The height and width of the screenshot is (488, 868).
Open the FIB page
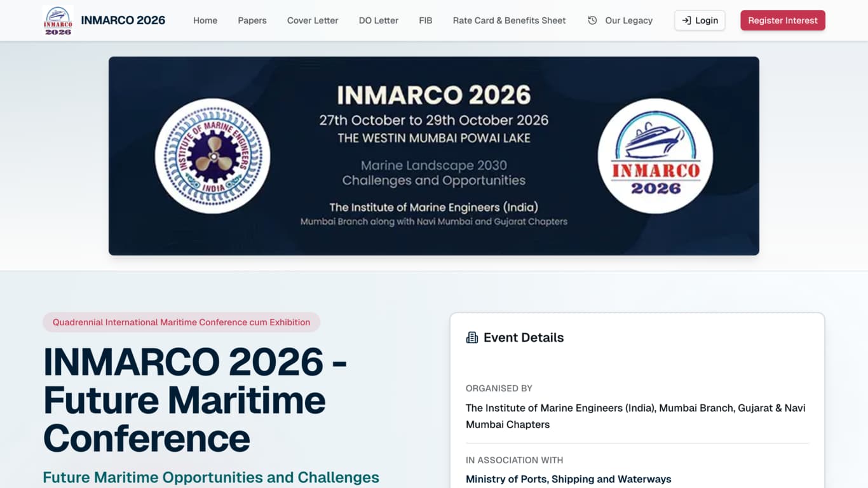[425, 20]
